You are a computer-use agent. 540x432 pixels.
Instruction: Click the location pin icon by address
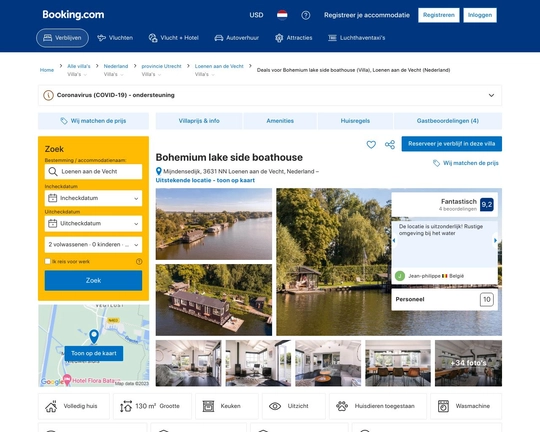[159, 171]
